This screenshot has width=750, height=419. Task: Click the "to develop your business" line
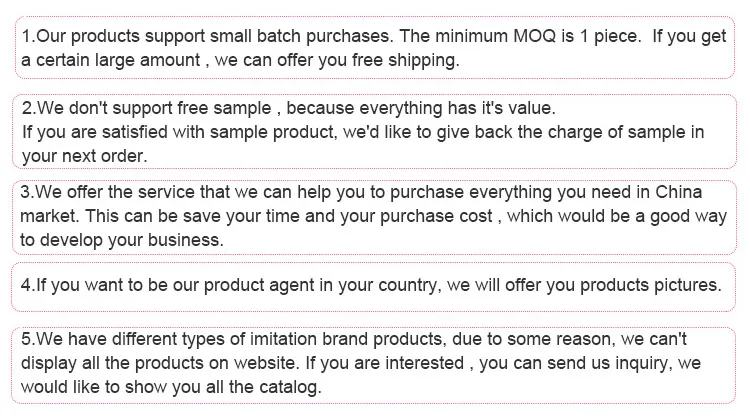coord(122,240)
